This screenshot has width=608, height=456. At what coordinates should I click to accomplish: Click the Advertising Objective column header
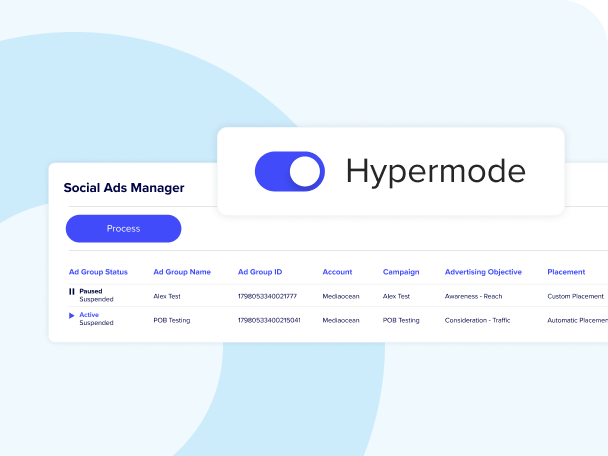pos(483,272)
